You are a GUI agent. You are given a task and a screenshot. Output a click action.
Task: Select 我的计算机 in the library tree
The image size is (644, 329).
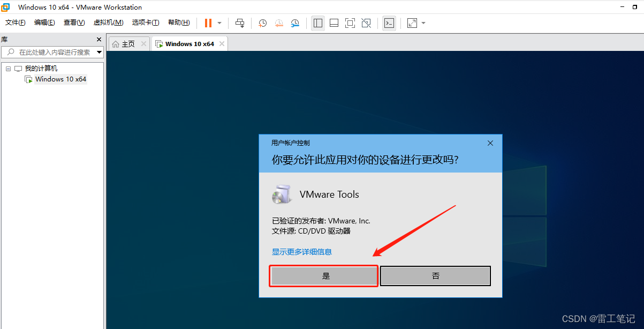coord(41,69)
